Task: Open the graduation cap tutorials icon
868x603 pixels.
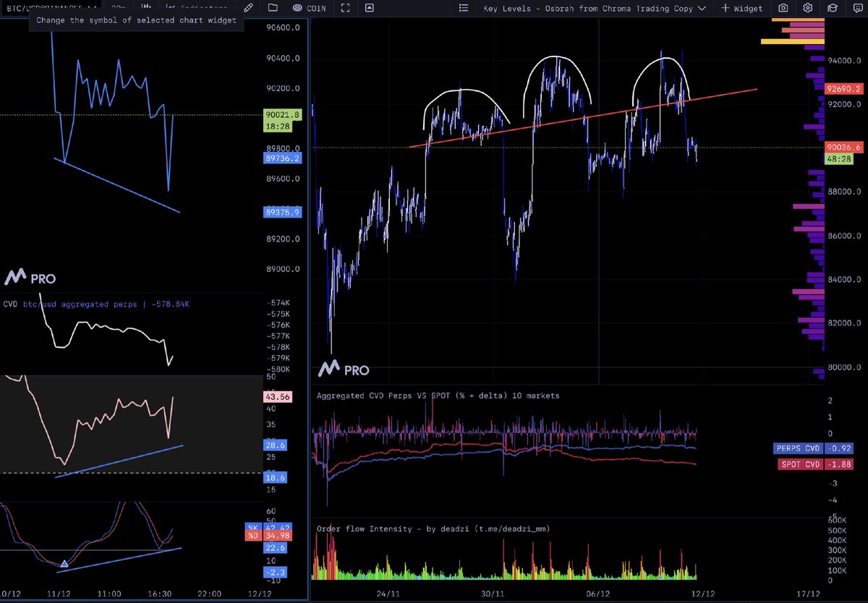Action: pyautogui.click(x=833, y=8)
